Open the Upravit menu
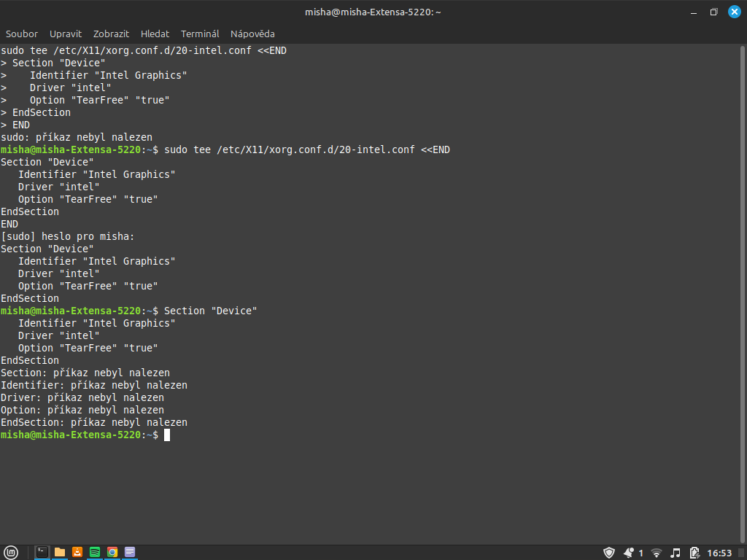Image resolution: width=747 pixels, height=560 pixels. 66,34
